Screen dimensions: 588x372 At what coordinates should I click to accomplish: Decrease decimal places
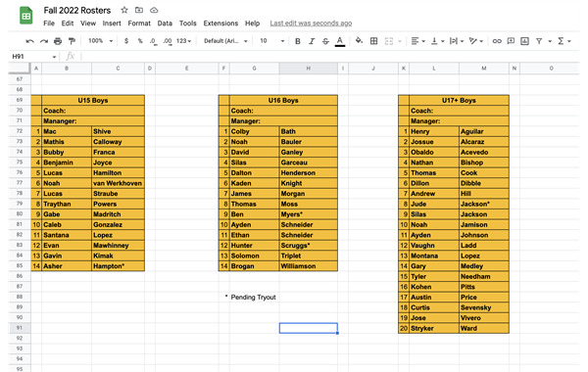(153, 41)
